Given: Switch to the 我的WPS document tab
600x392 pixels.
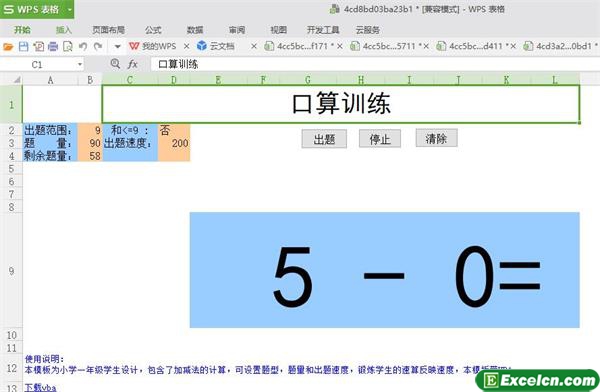Looking at the screenshot, I should click(x=153, y=46).
